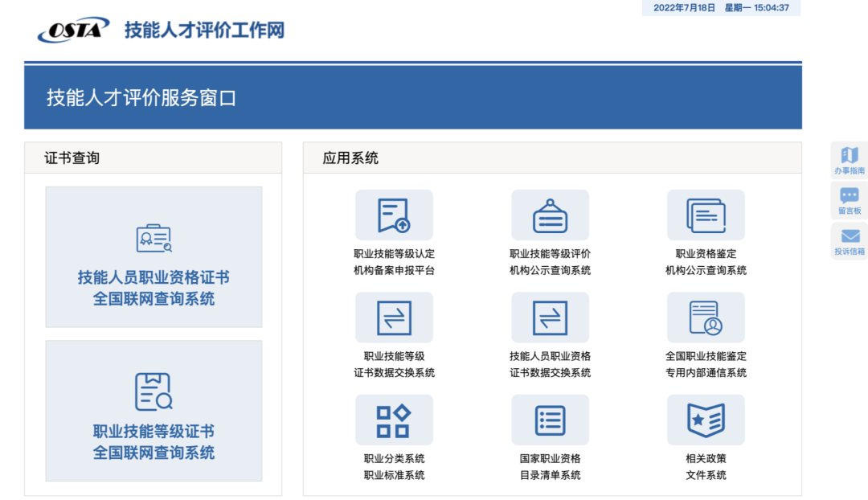Open the 投诉信箱 envelope icon
Screen dimensions: 868x500
tap(850, 236)
